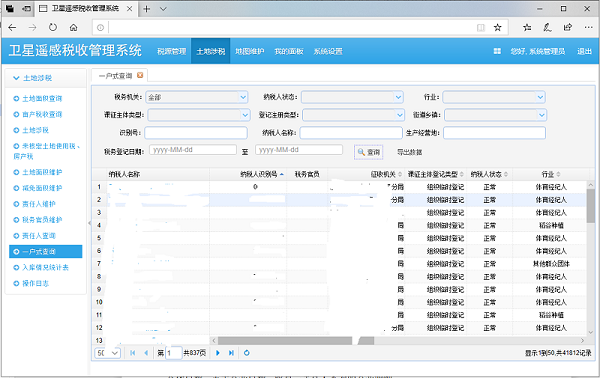Reload the page with the browser refresh icon
The height and width of the screenshot is (378, 600).
click(53, 28)
